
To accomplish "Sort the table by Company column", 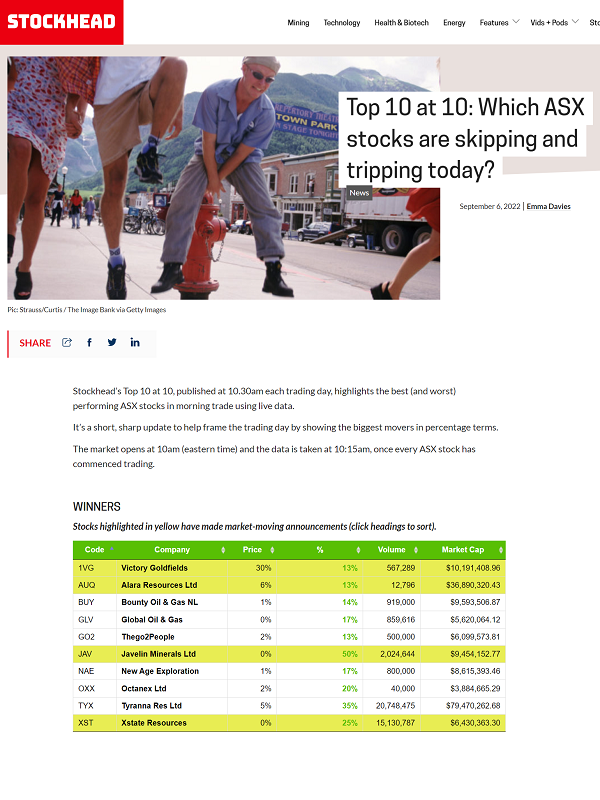I will pos(172,549).
